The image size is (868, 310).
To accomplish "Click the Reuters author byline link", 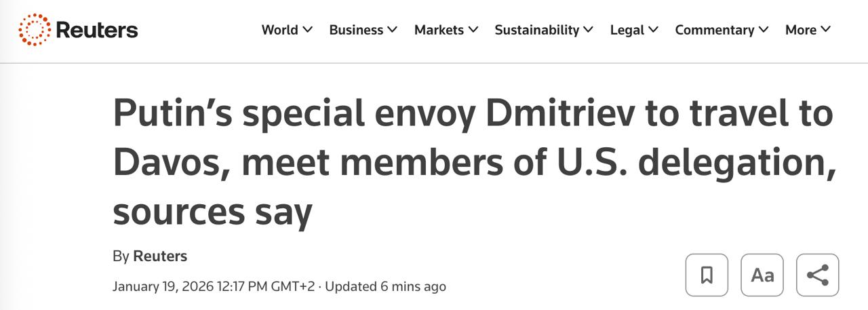I will point(160,256).
